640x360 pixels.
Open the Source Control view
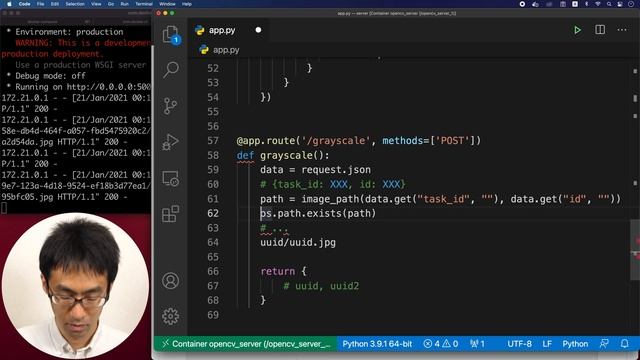171,106
